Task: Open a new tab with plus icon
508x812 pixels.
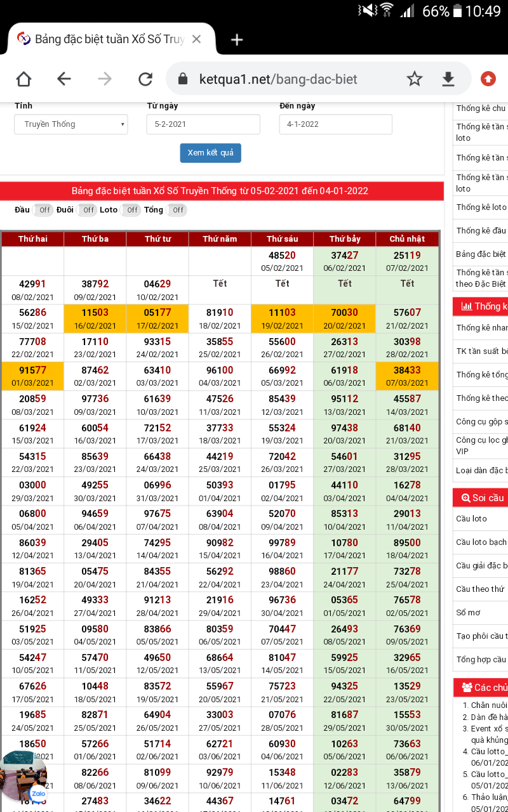Action: [x=237, y=40]
